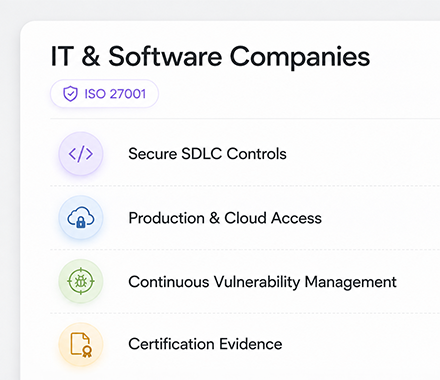Open Continuous Vulnerability Management item
The height and width of the screenshot is (380, 440).
click(262, 282)
